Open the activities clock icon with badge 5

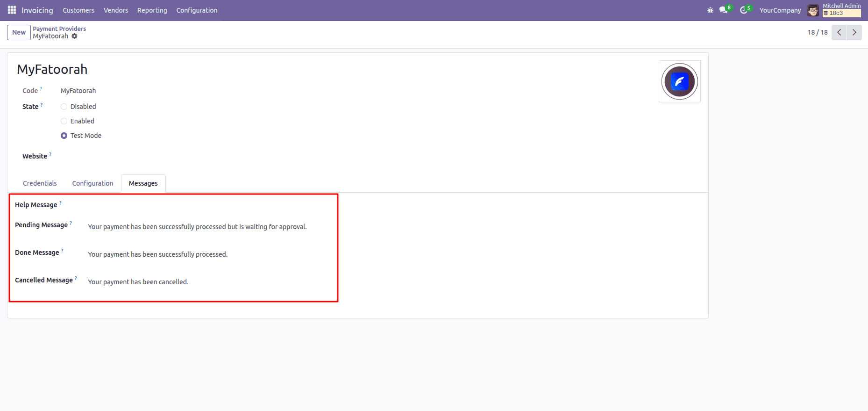tap(745, 9)
